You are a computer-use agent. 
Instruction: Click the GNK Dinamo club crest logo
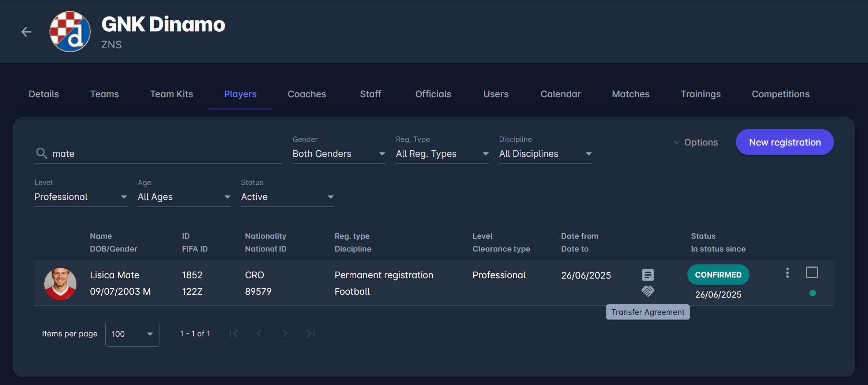70,32
